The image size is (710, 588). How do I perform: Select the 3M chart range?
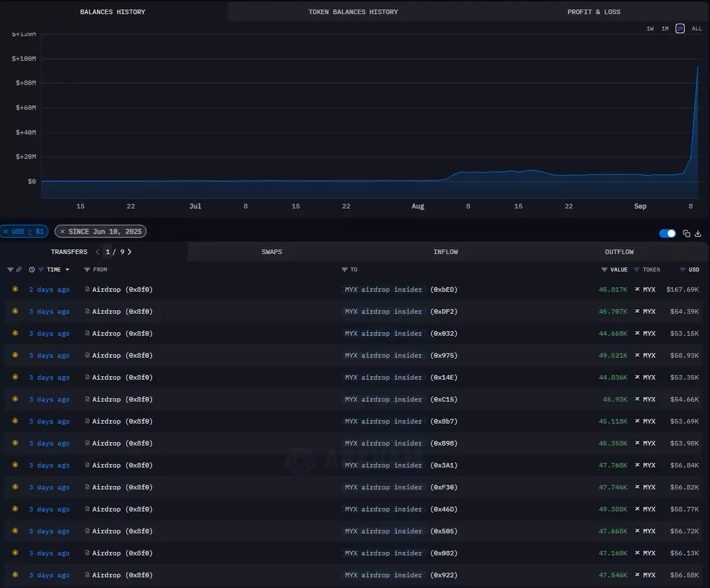click(680, 28)
